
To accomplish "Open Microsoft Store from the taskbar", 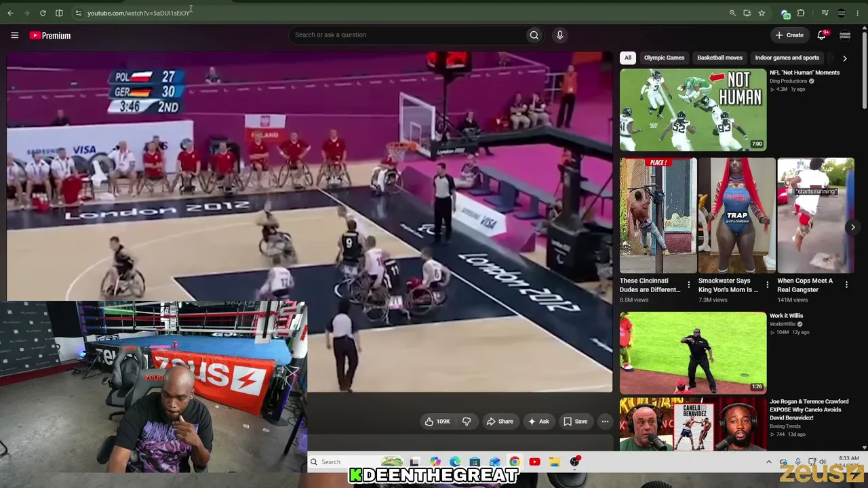I will 475,462.
